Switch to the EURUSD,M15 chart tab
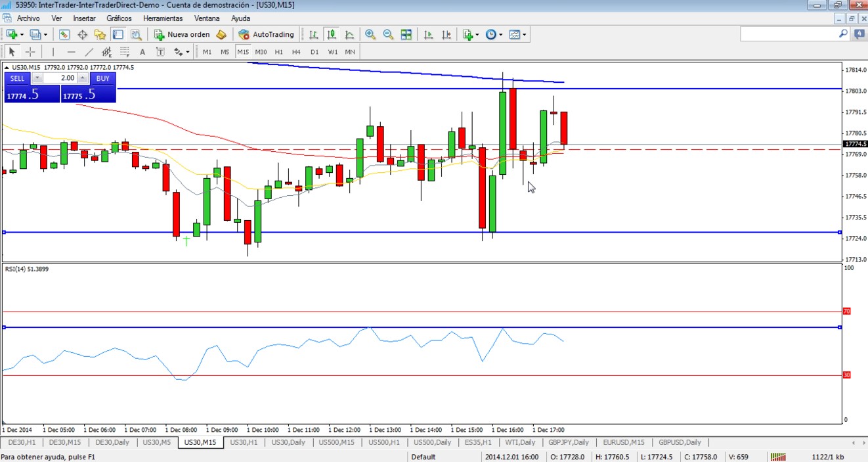The height and width of the screenshot is (462, 868). click(624, 442)
